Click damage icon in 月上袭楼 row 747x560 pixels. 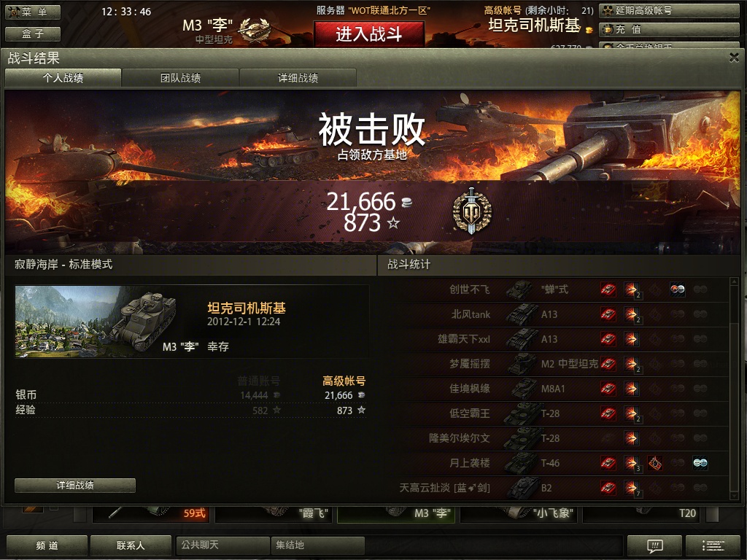click(631, 463)
